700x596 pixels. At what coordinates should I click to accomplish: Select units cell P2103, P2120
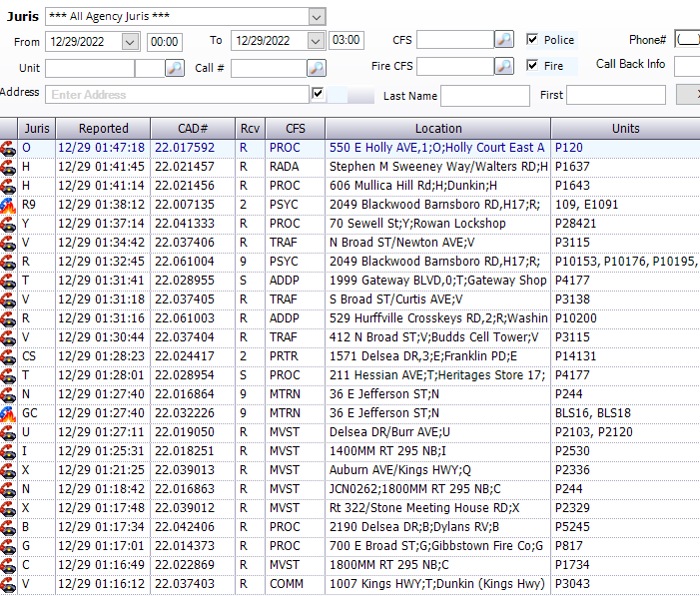pyautogui.click(x=625, y=432)
